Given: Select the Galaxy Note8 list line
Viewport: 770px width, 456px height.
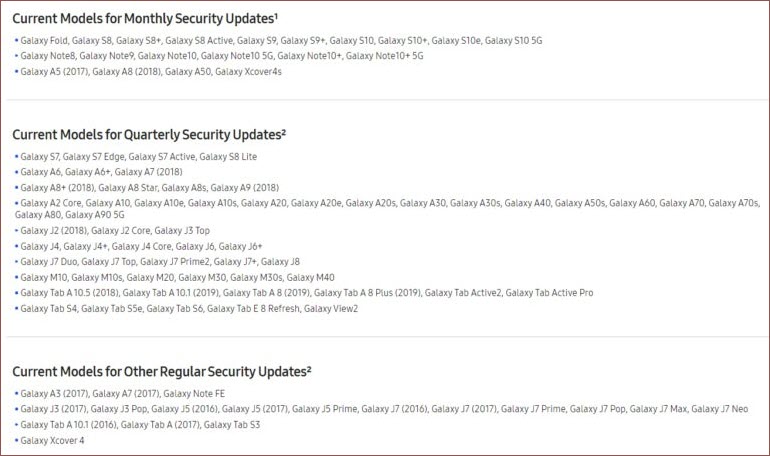Looking at the screenshot, I should (x=221, y=56).
